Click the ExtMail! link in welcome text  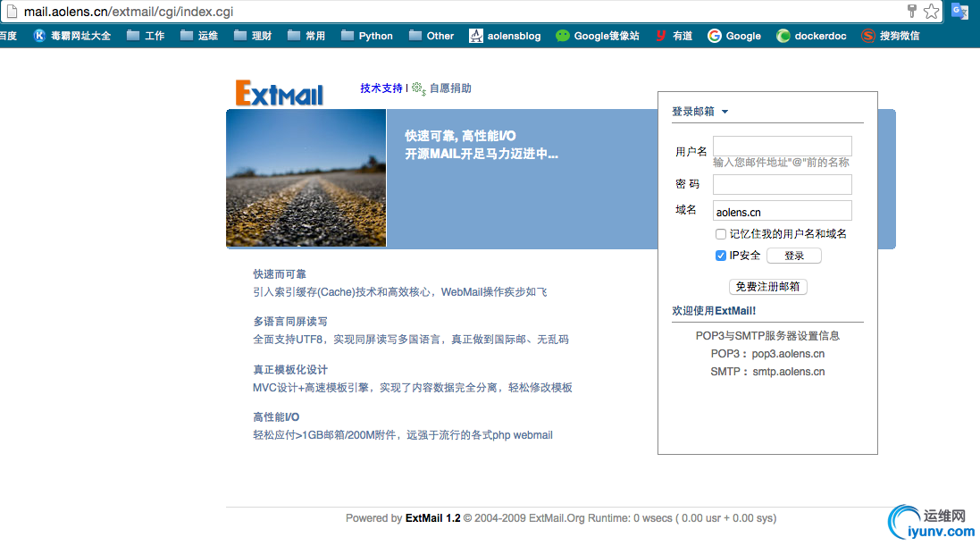(735, 310)
